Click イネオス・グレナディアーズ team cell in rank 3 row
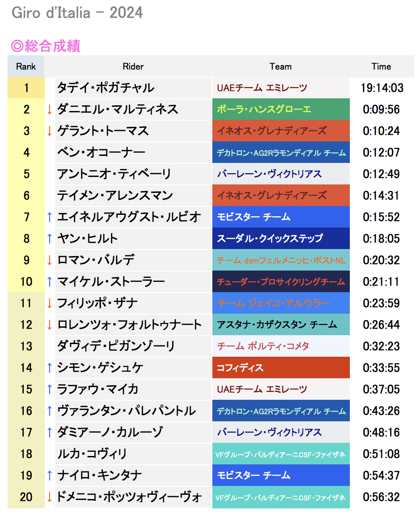 tap(281, 131)
